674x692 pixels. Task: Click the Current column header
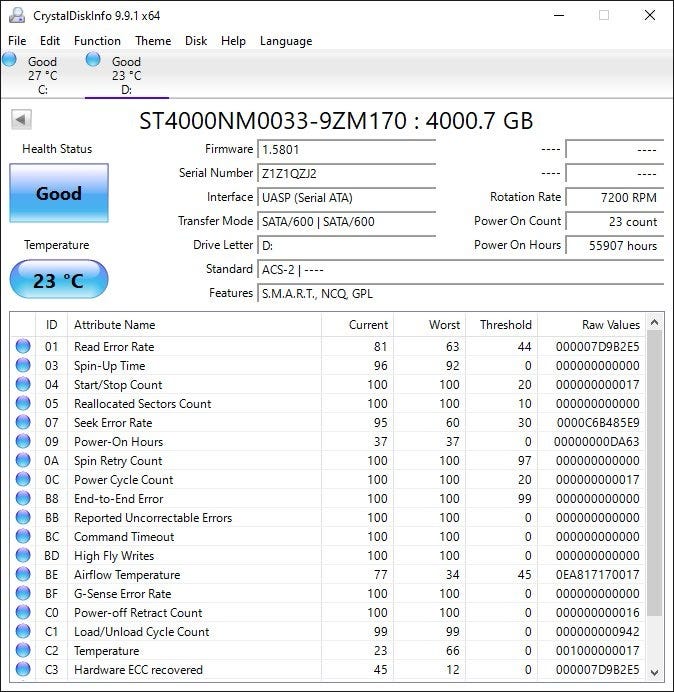[357, 325]
